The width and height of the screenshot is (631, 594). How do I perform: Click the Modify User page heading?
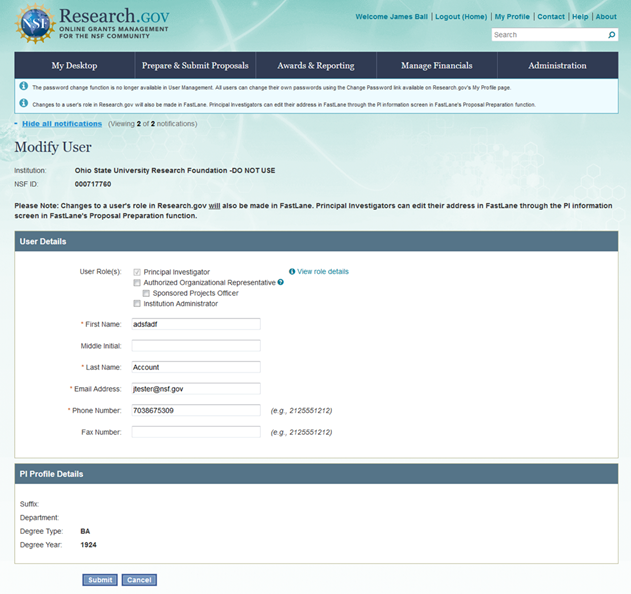(53, 147)
